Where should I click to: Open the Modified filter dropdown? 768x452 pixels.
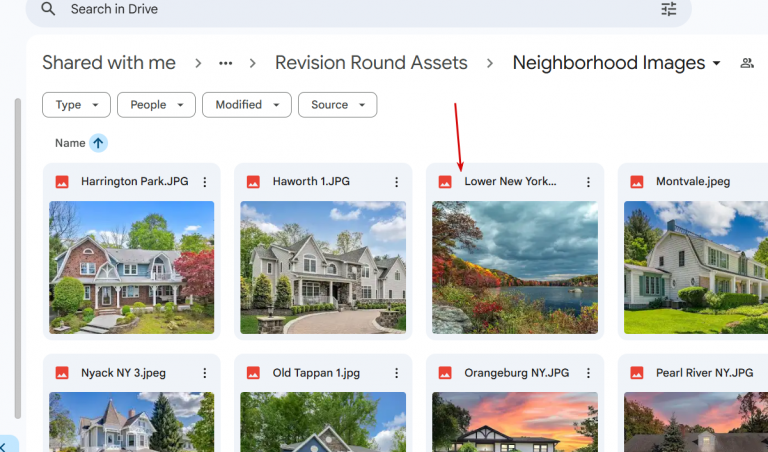click(x=247, y=105)
